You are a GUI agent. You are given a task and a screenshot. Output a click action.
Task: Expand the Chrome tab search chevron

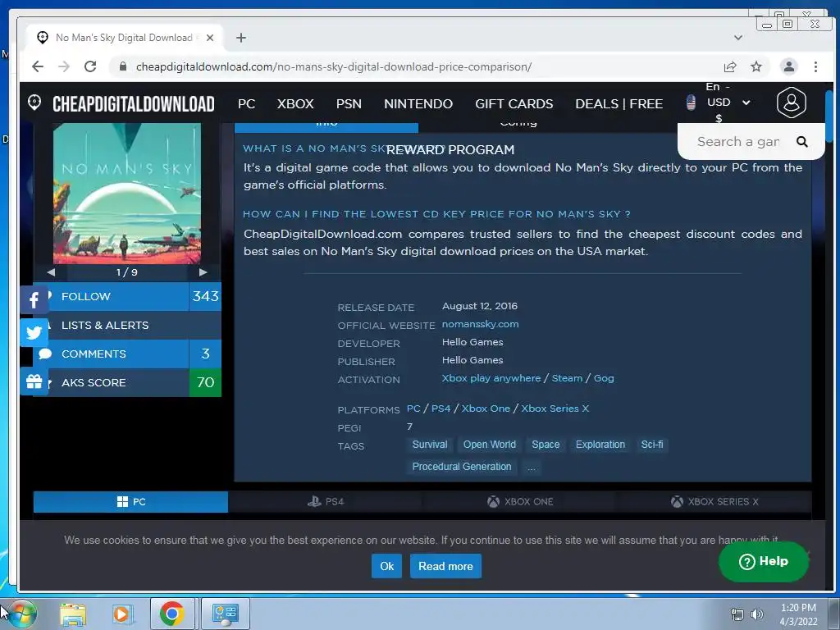(x=737, y=38)
